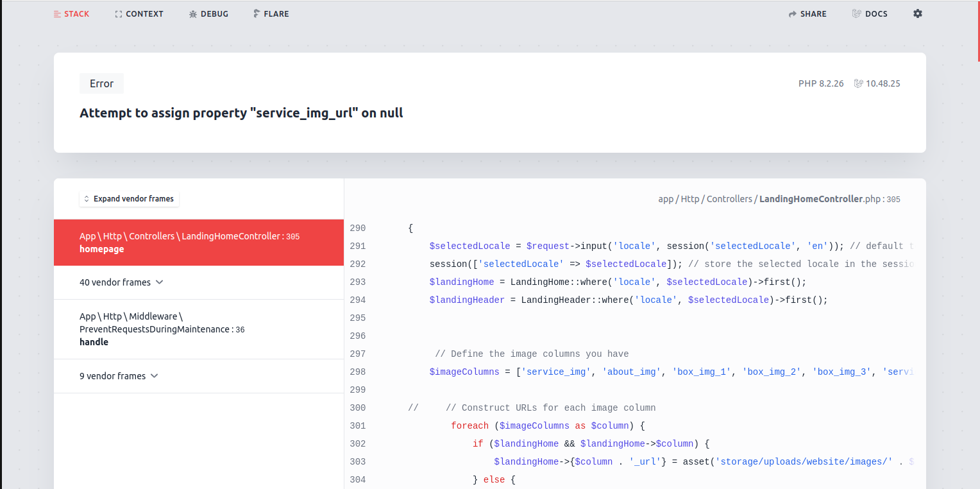980x489 pixels.
Task: Click the bug icon beside Debug
Action: point(193,14)
